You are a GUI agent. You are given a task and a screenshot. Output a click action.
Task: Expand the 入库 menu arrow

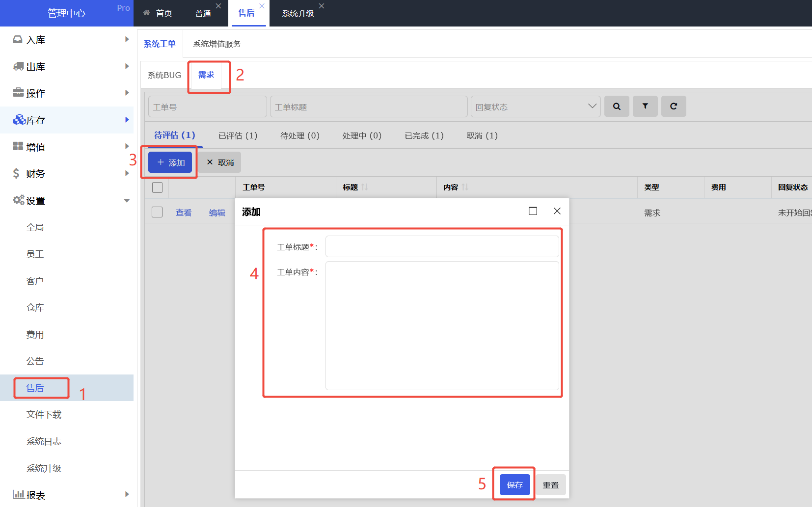(127, 39)
